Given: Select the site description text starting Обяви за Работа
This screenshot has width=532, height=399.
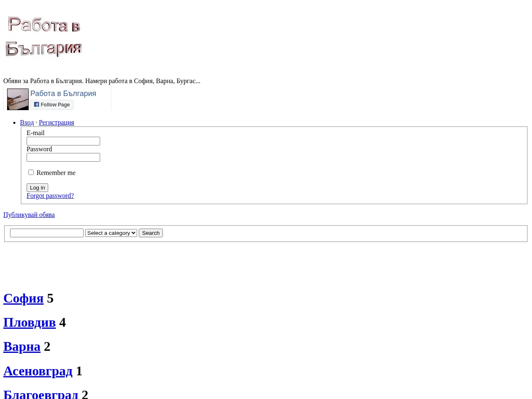Looking at the screenshot, I should tap(102, 81).
